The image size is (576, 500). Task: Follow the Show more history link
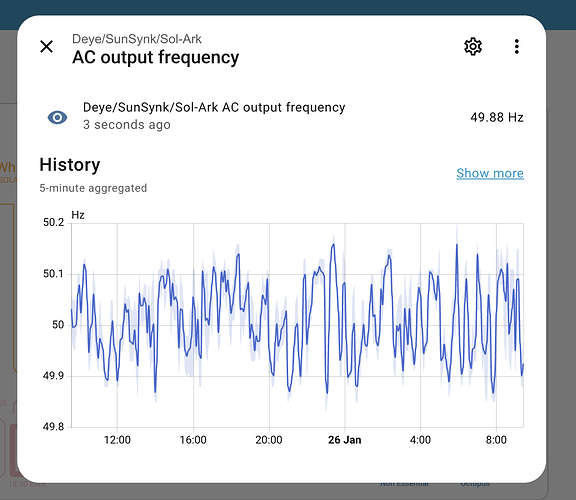[490, 173]
